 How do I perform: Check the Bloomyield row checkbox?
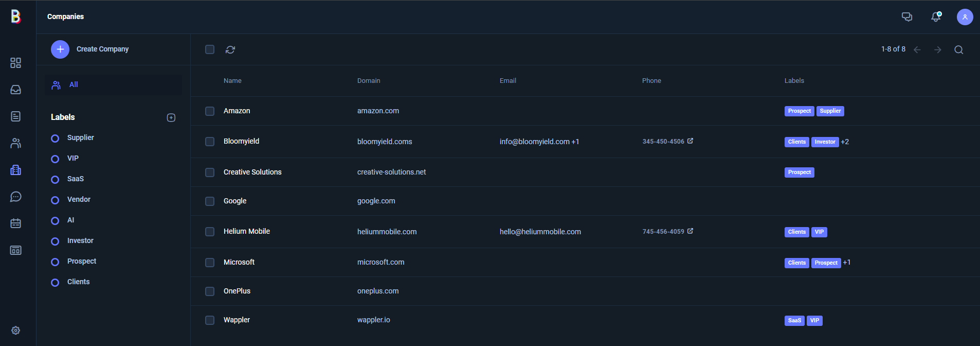coord(210,142)
